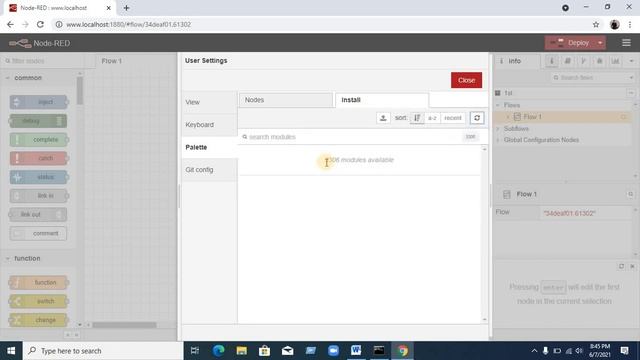Open the Deploy options dropdown arrow

pyautogui.click(x=600, y=43)
